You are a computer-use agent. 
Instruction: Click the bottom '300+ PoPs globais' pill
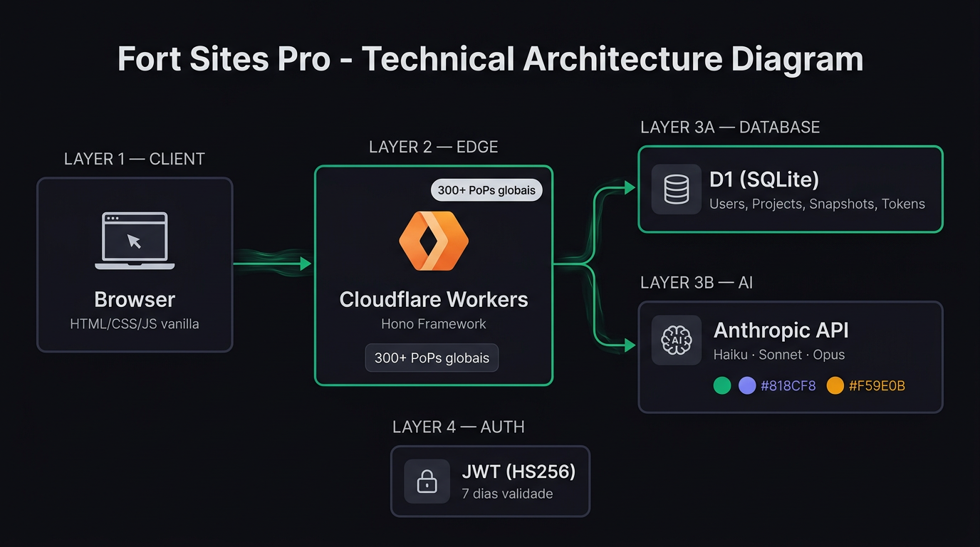point(432,358)
